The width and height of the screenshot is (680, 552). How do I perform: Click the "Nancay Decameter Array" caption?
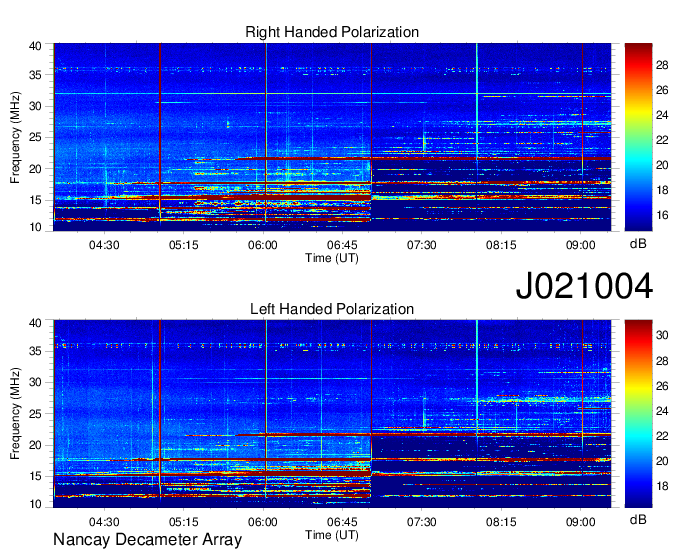[147, 540]
